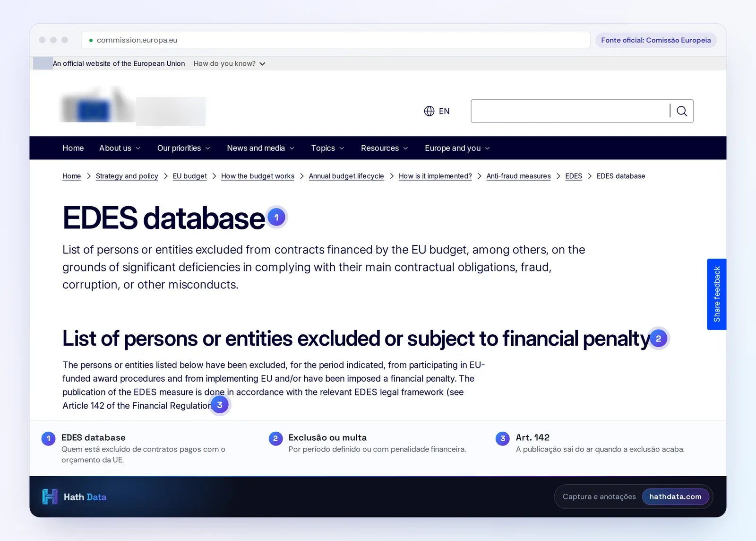Click the hathdata.com button

click(675, 497)
